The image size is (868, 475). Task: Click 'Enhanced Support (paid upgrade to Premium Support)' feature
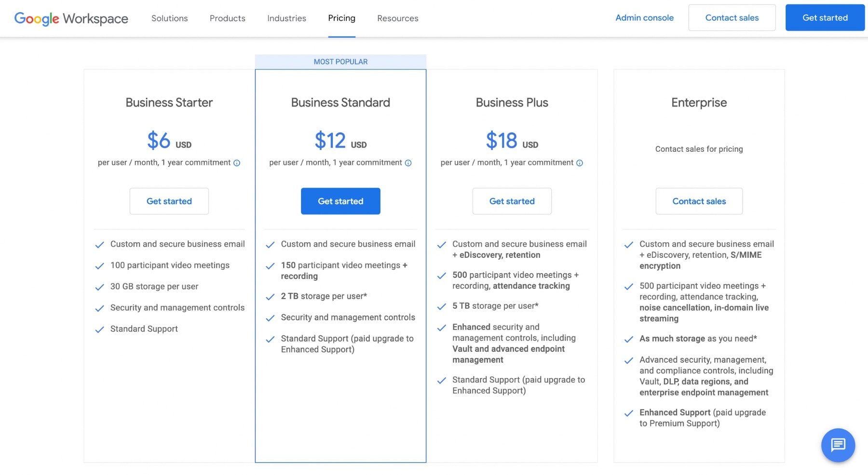pos(703,418)
